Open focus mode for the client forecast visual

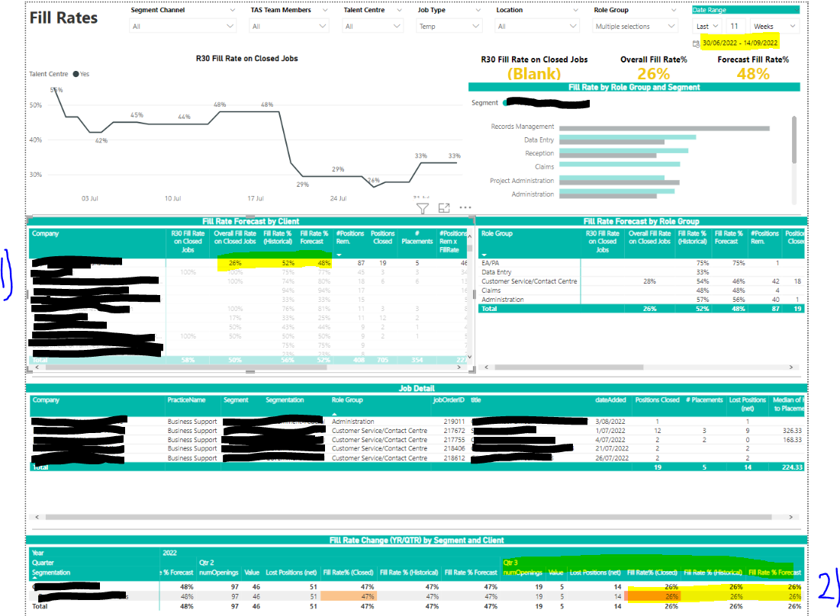[x=444, y=207]
